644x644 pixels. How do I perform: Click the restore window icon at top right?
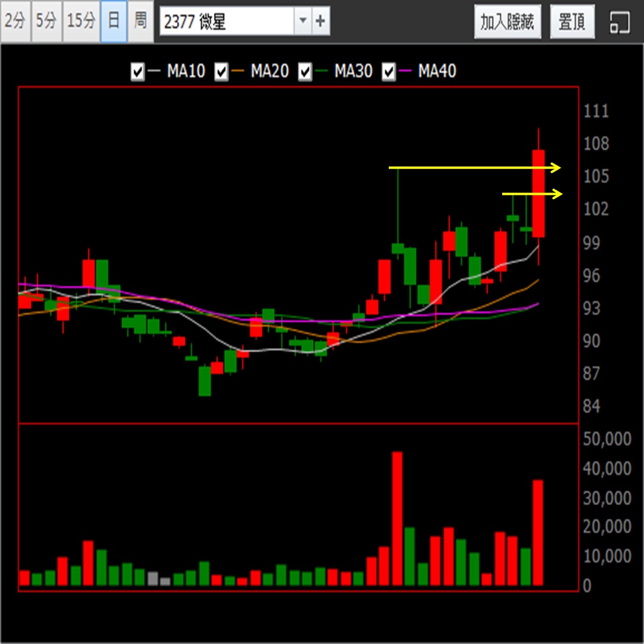[x=619, y=23]
